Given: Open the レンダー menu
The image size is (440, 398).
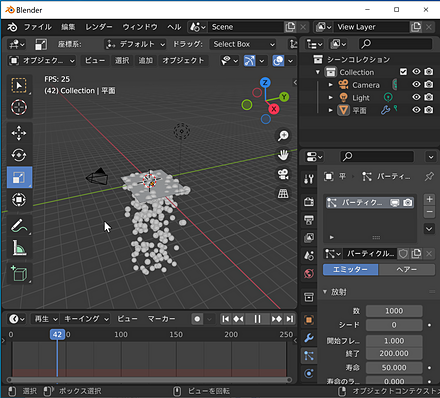Looking at the screenshot, I should (x=99, y=27).
